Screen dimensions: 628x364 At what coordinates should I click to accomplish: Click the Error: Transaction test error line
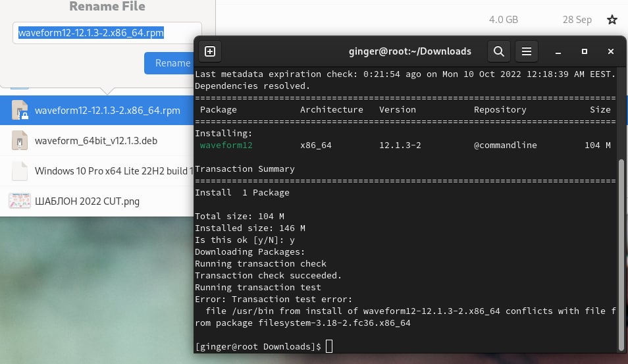(x=274, y=299)
